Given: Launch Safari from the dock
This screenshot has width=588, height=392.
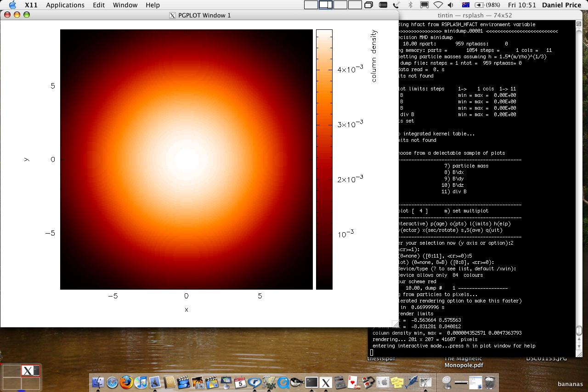Looking at the screenshot, I should 112,382.
